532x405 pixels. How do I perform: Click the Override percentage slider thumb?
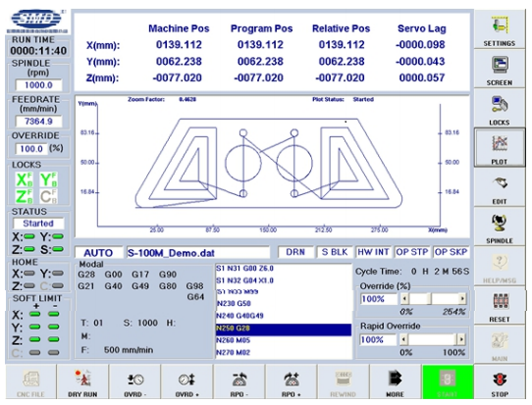pyautogui.click(x=429, y=299)
